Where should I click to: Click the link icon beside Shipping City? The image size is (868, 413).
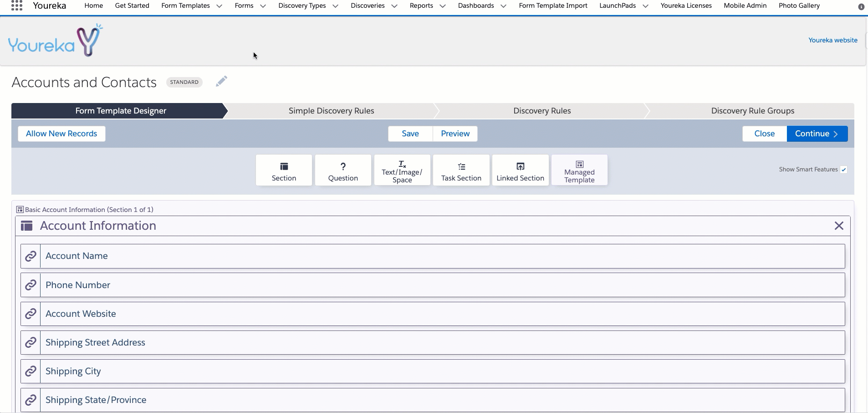[31, 371]
